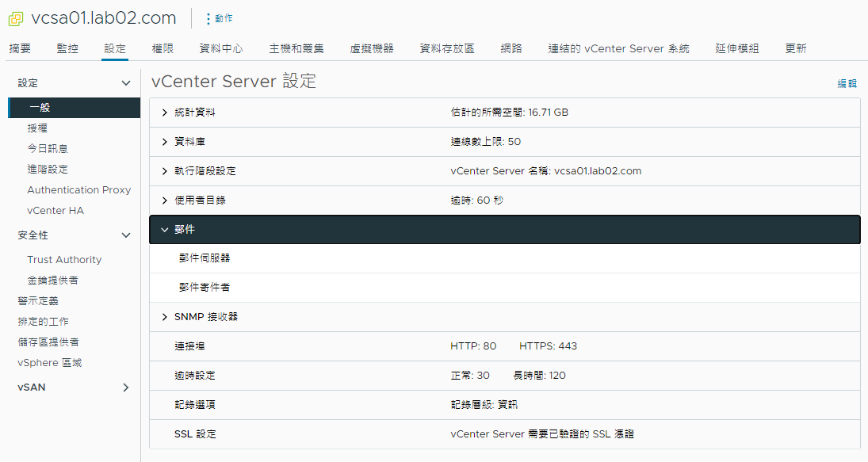Select the 設定 tab

pos(115,48)
